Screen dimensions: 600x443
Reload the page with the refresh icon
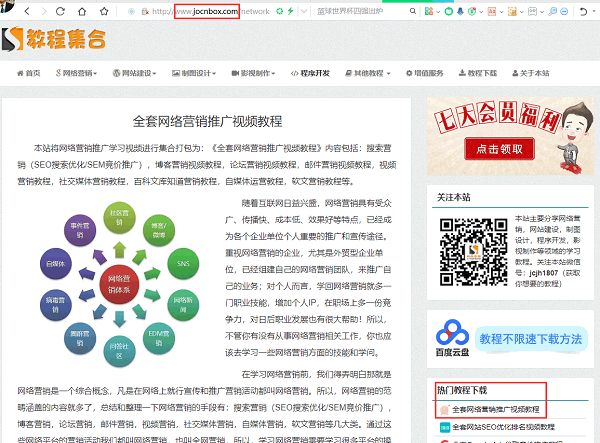[60, 11]
